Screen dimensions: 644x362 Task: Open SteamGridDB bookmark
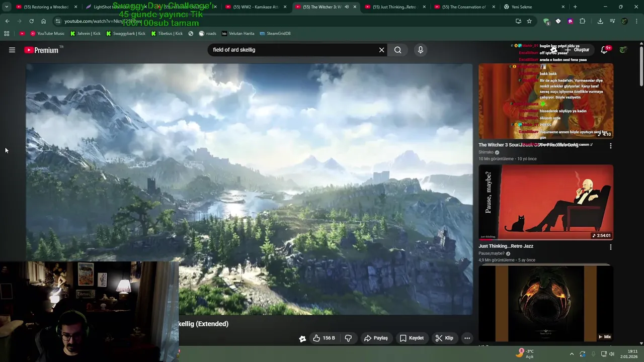click(275, 33)
